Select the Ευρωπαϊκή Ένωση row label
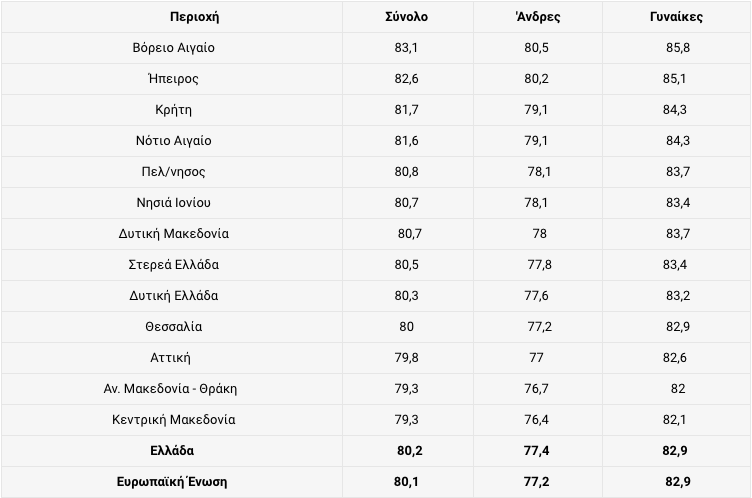 tap(172, 482)
